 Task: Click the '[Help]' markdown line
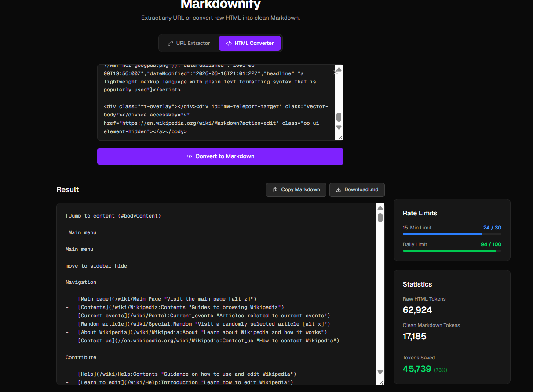(x=181, y=374)
